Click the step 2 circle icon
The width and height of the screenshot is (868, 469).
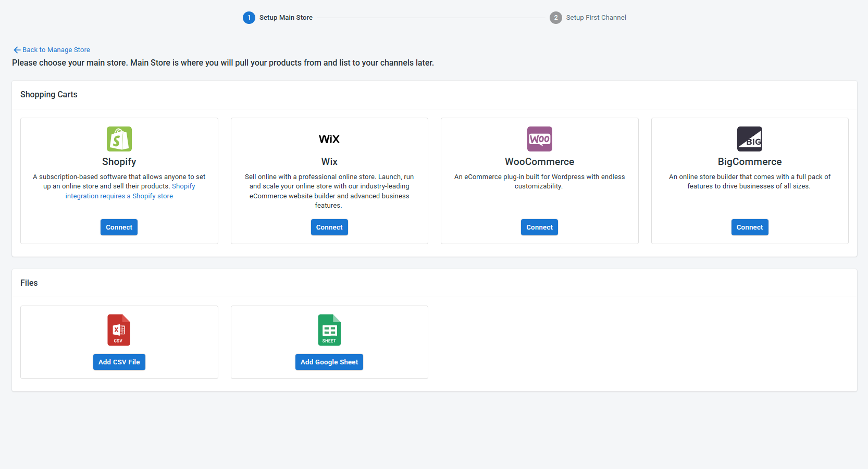click(x=555, y=18)
